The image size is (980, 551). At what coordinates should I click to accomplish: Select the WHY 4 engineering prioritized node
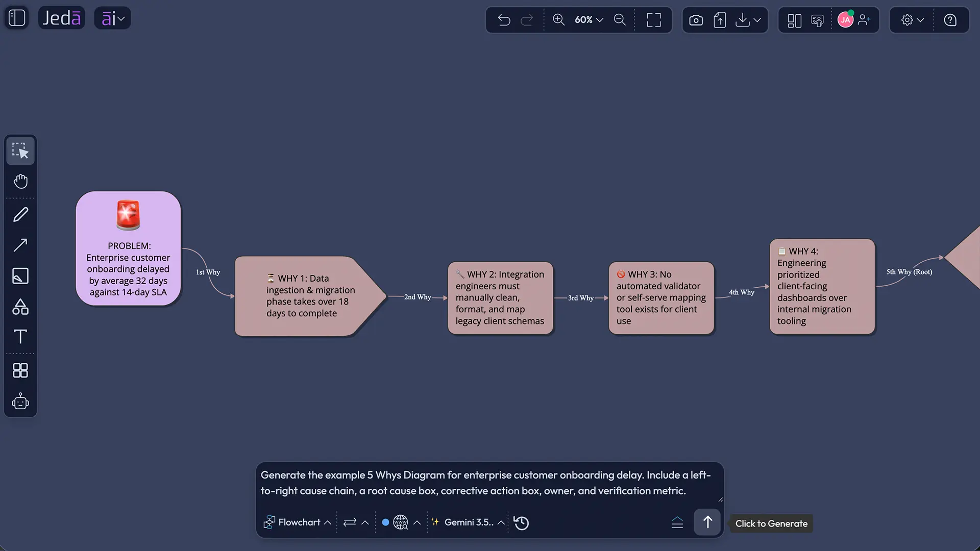(x=822, y=286)
